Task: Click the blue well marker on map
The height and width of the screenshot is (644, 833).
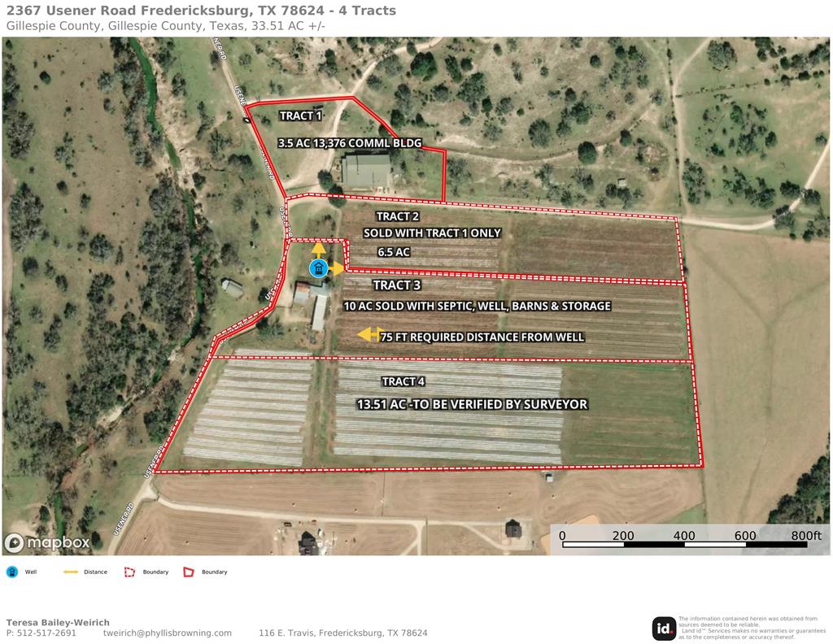Action: 318,268
